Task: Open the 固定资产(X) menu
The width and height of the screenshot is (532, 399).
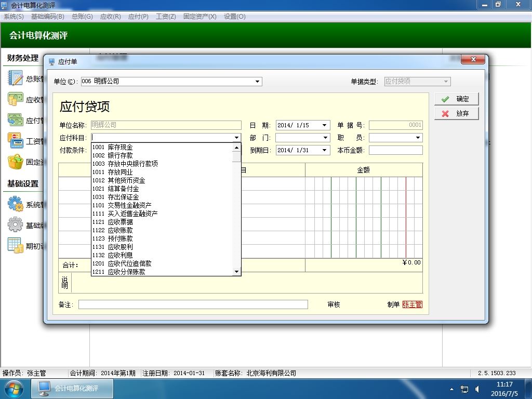Action: point(199,16)
